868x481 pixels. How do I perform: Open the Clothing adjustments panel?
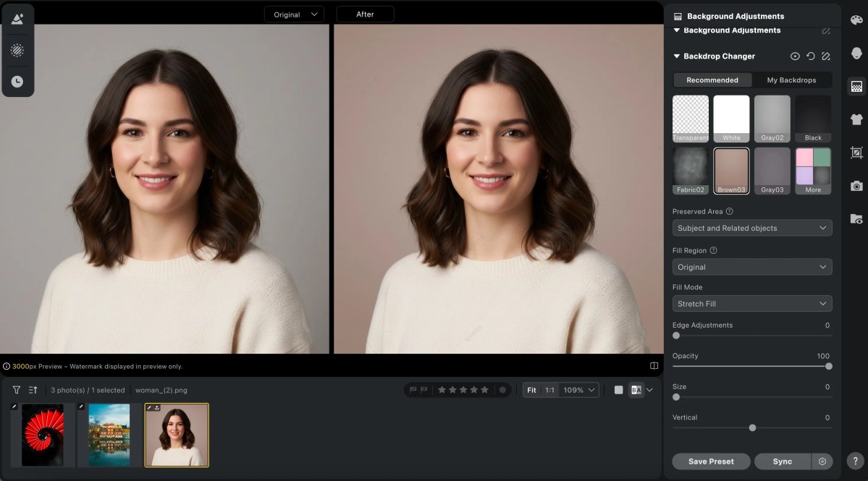856,119
